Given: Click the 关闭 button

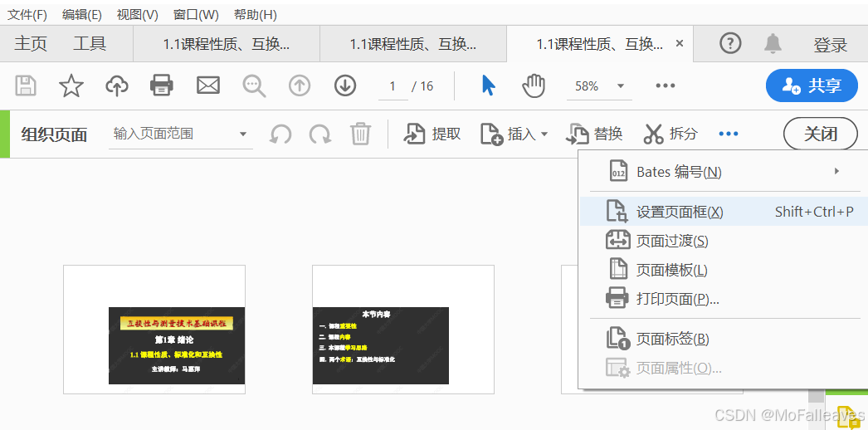Looking at the screenshot, I should 821,134.
